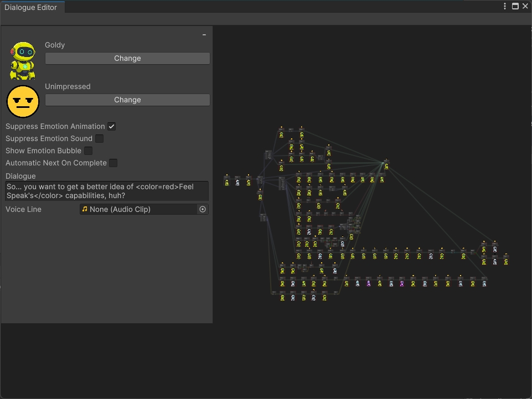Toggle Automatic Next On Complete checkbox

113,163
